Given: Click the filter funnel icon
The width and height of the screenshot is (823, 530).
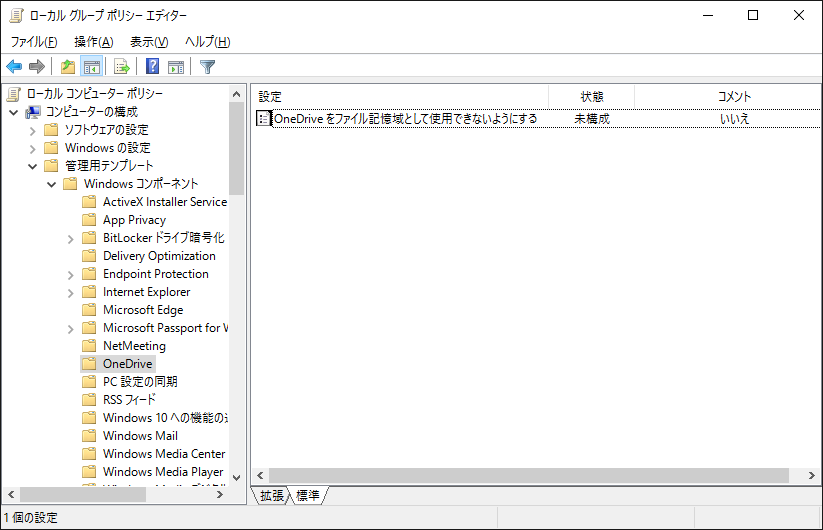Looking at the screenshot, I should tap(207, 67).
